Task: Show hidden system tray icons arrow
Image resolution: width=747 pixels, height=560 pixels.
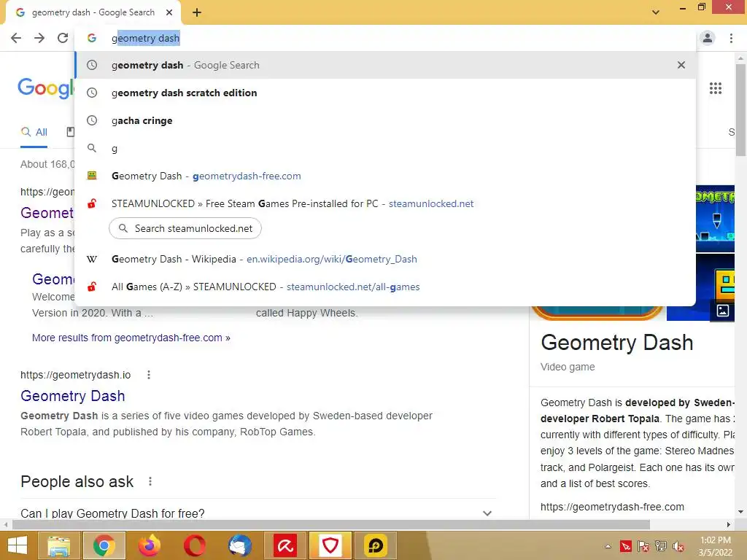Action: coord(608,546)
